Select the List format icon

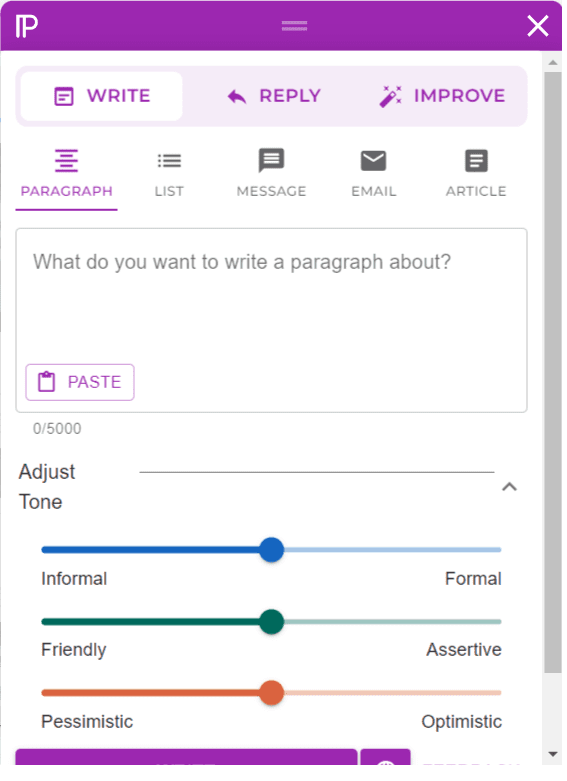[169, 161]
